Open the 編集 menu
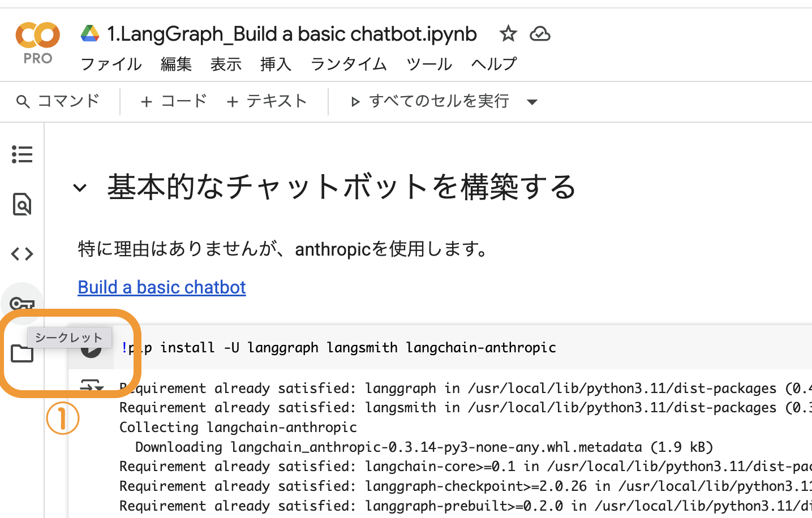Screen dimensions: 812x518 (x=176, y=64)
